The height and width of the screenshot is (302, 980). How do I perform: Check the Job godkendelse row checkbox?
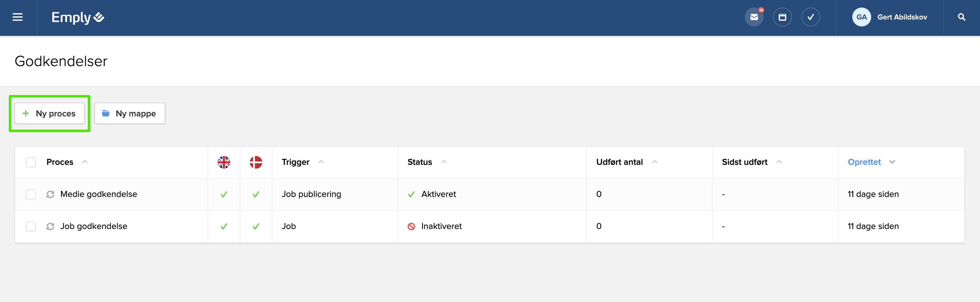coord(31,226)
